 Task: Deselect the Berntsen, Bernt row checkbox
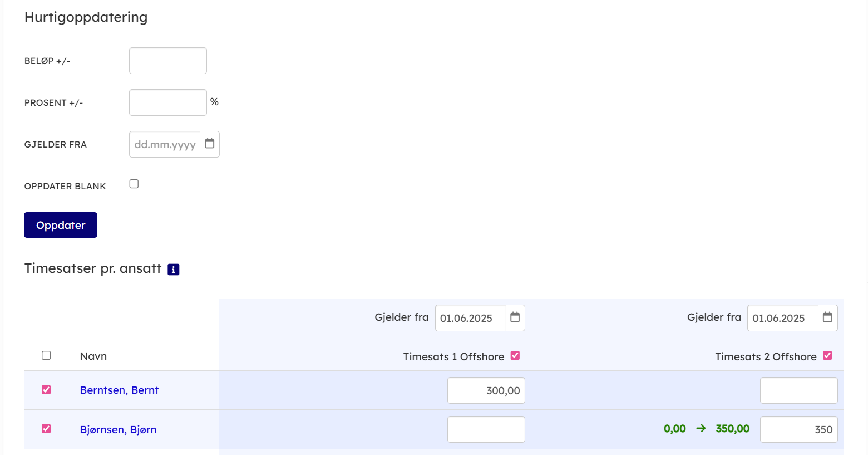click(x=46, y=390)
